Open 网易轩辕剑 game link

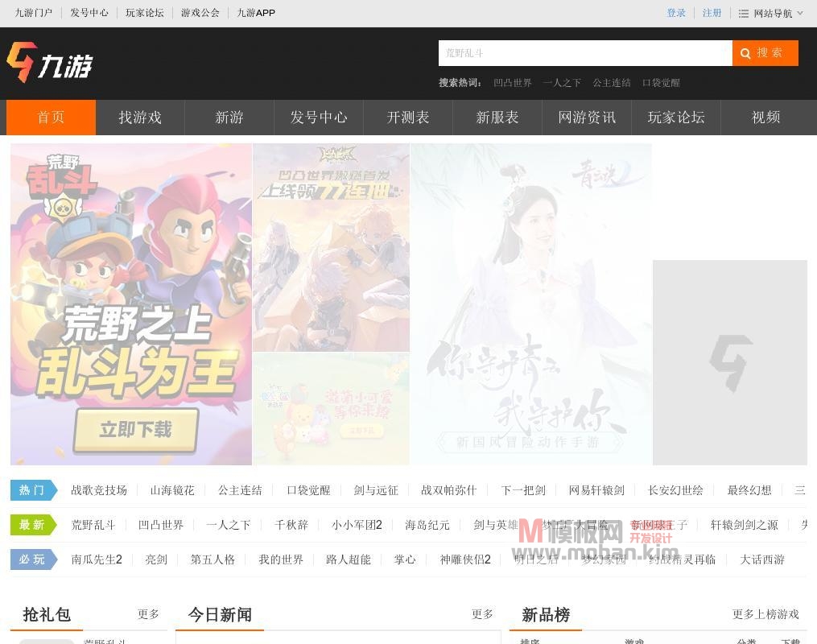pyautogui.click(x=596, y=490)
